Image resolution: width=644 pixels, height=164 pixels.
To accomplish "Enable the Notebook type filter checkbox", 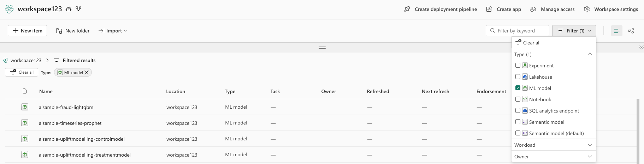I will click(518, 99).
